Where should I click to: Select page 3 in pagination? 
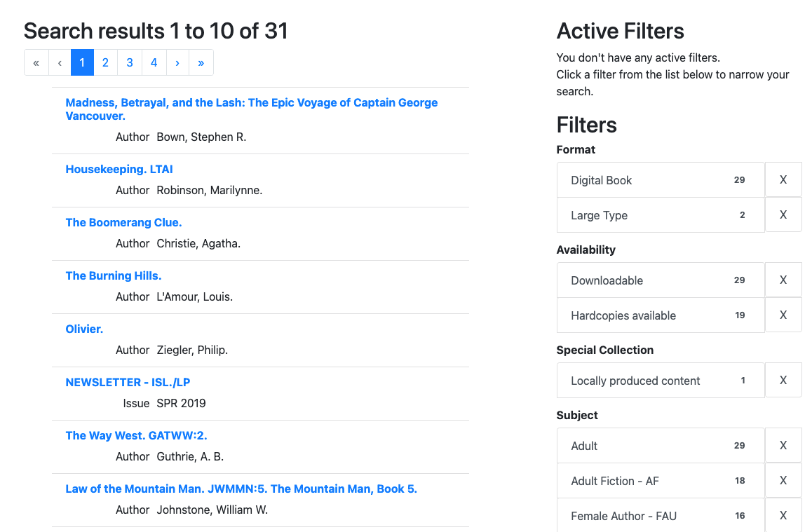coord(130,63)
